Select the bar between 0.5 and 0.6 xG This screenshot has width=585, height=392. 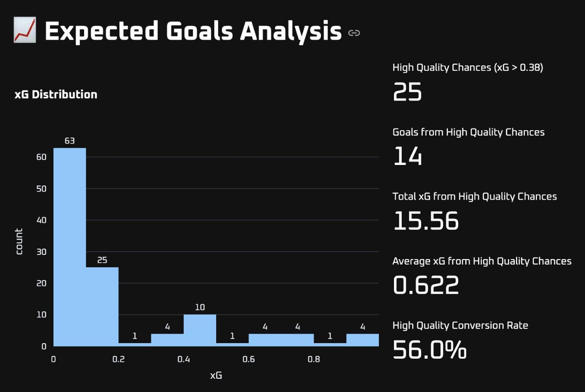tap(232, 344)
